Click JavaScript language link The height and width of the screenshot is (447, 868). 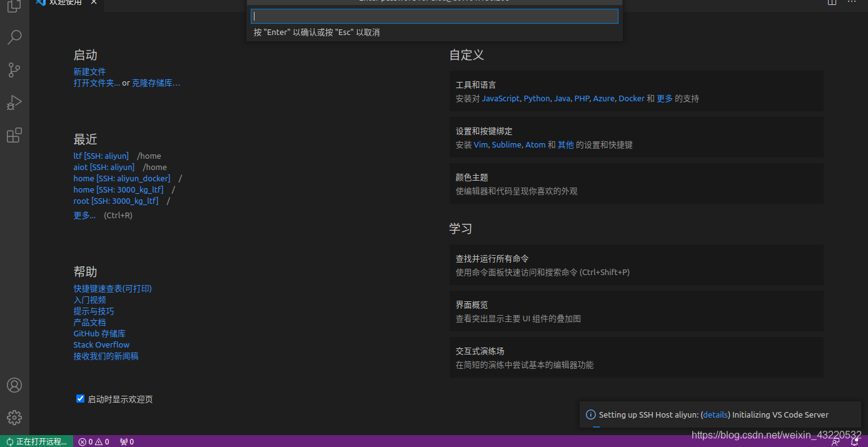pyautogui.click(x=500, y=99)
